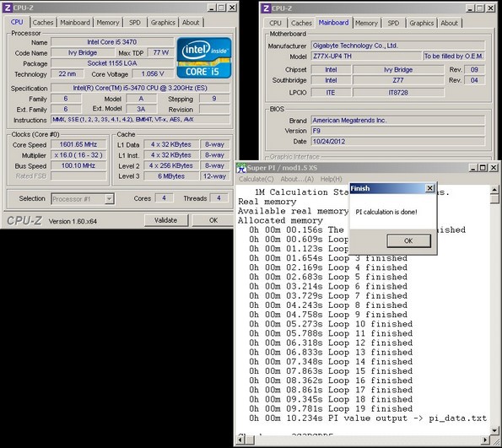Viewport: 502px width, 448px height.
Task: Click the Super PI vertical scrollbar thumb
Action: coord(494,199)
